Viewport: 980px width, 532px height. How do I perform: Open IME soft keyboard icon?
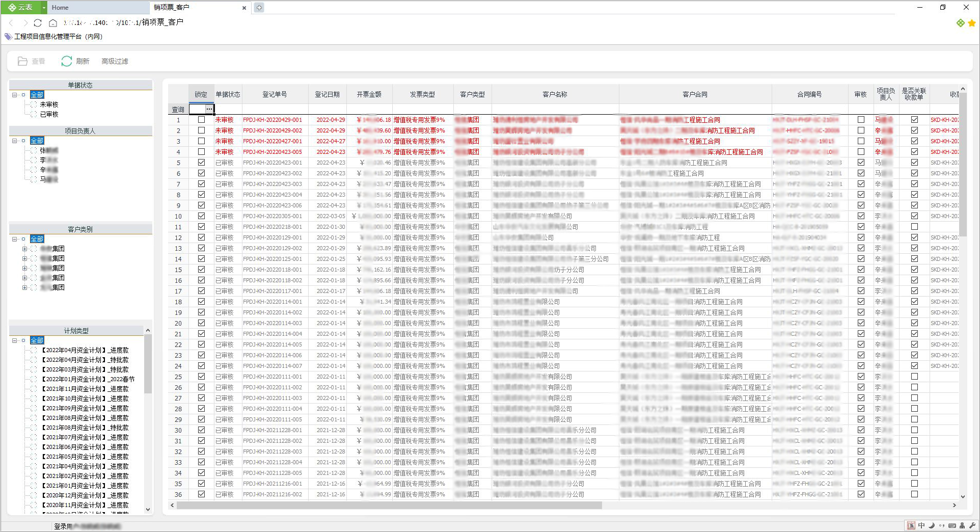(x=952, y=525)
